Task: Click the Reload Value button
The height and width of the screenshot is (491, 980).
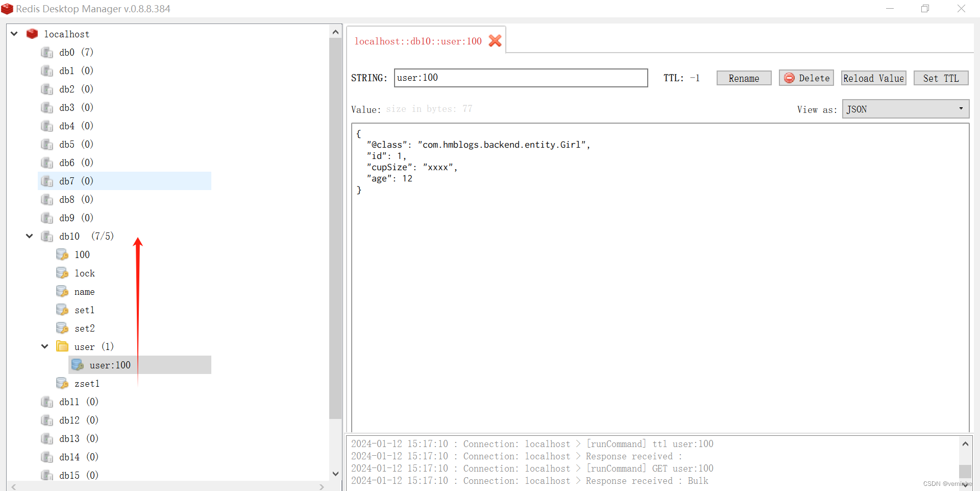Action: 873,78
